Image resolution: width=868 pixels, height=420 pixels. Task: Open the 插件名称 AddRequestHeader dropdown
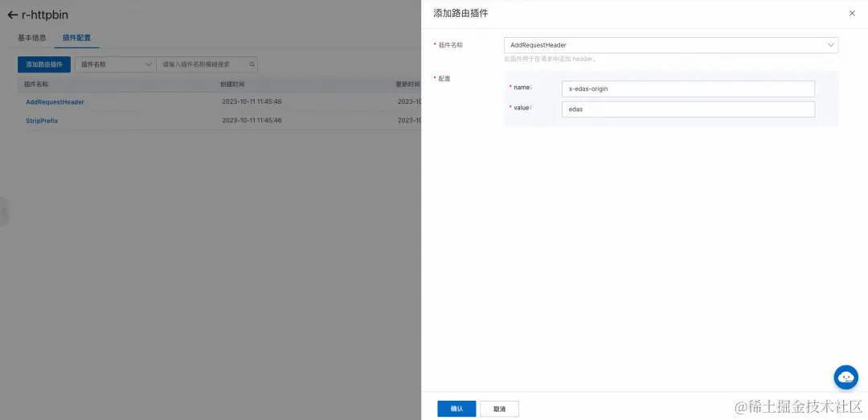point(671,45)
